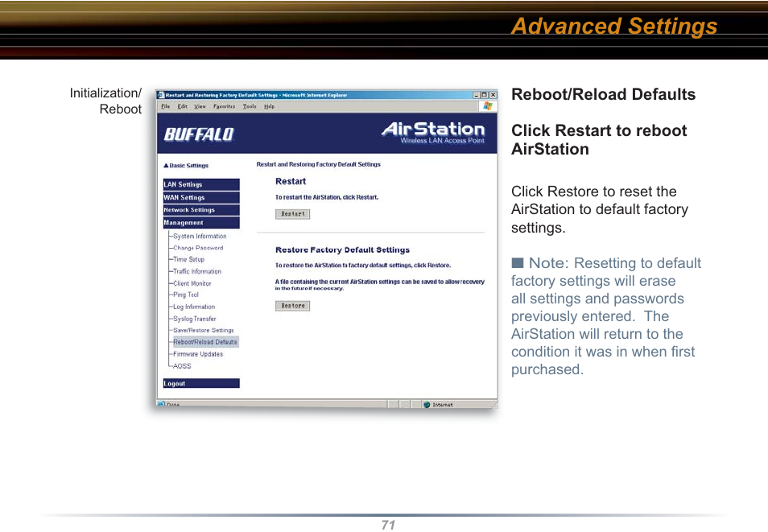
Task: Select Ping Tool in the tree
Action: tap(186, 295)
